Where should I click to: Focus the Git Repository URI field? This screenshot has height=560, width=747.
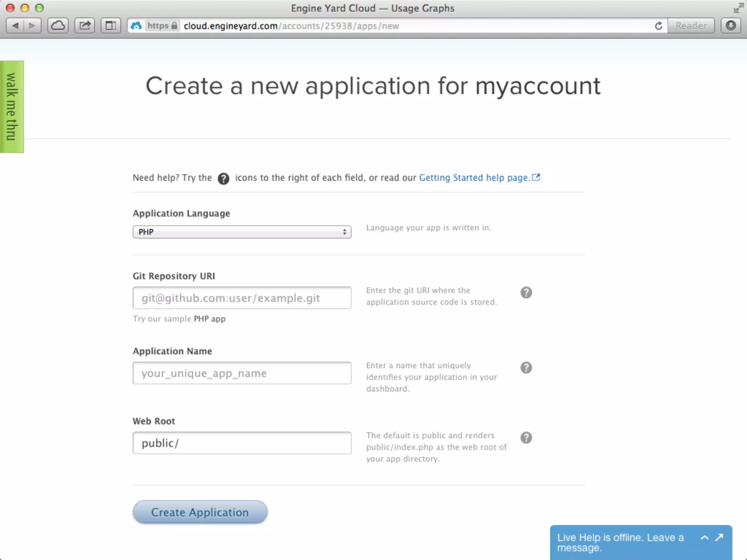tap(242, 298)
